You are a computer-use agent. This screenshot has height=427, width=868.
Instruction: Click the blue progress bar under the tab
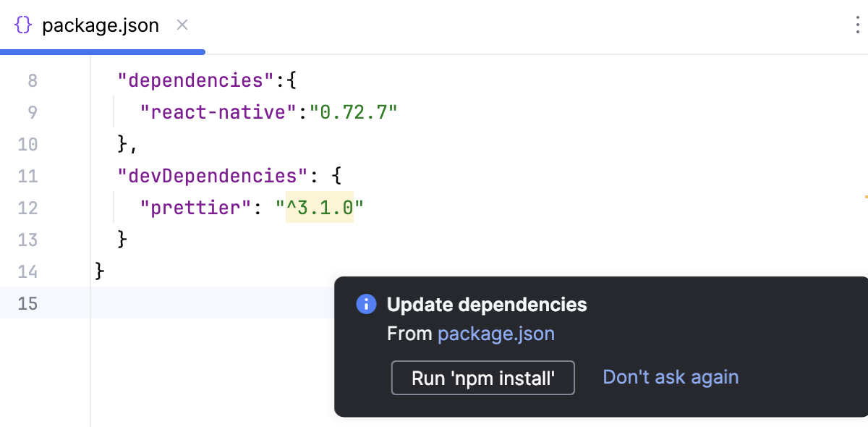coord(101,51)
